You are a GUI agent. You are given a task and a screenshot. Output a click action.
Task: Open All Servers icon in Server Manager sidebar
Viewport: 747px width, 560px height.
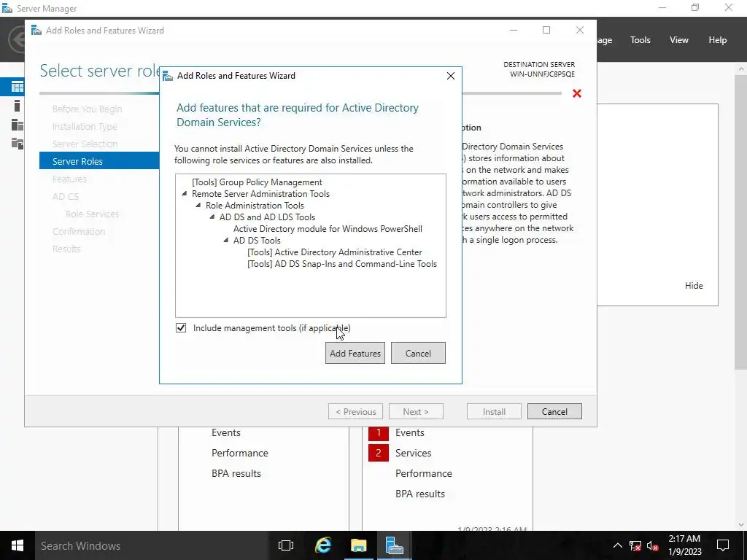(18, 125)
